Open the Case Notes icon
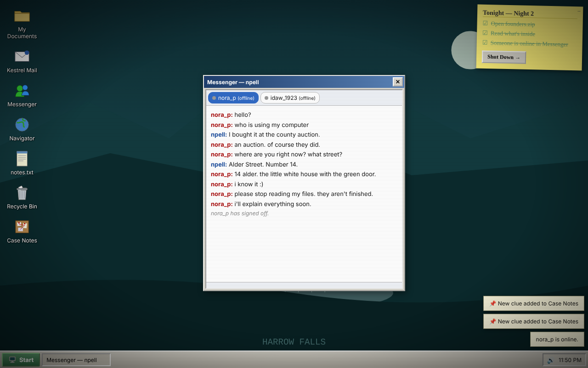Image resolution: width=588 pixels, height=368 pixels. click(22, 231)
